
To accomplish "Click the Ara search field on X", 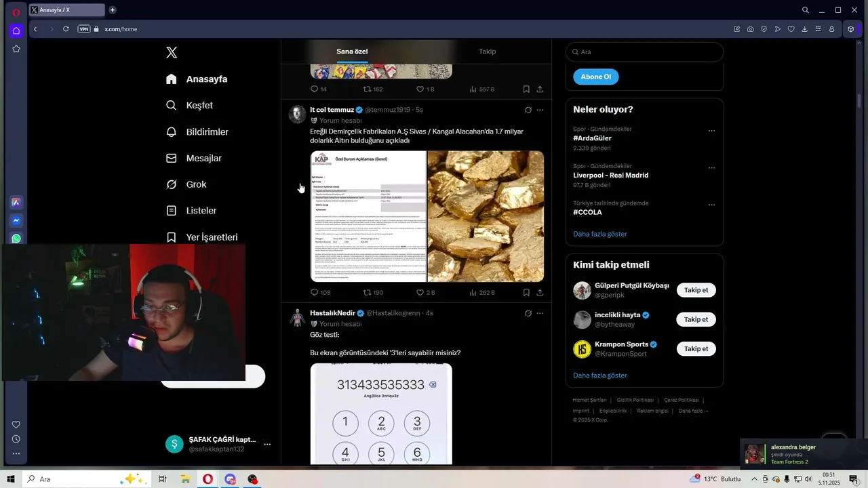I will pos(644,52).
